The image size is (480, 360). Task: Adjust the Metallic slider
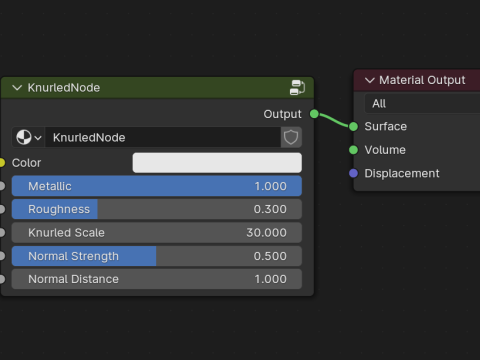click(x=157, y=186)
